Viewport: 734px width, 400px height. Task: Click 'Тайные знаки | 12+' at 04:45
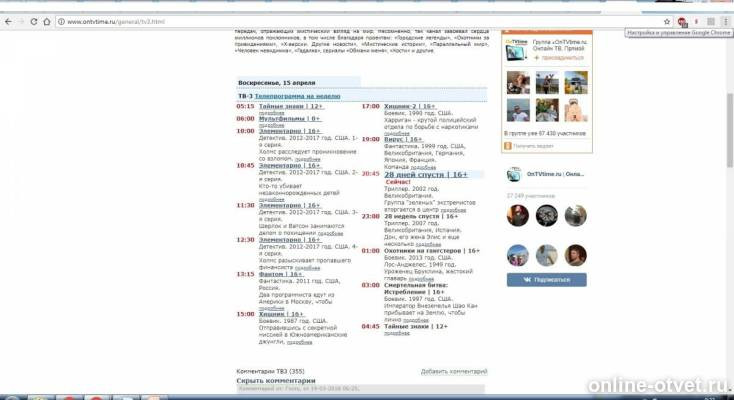(416, 326)
